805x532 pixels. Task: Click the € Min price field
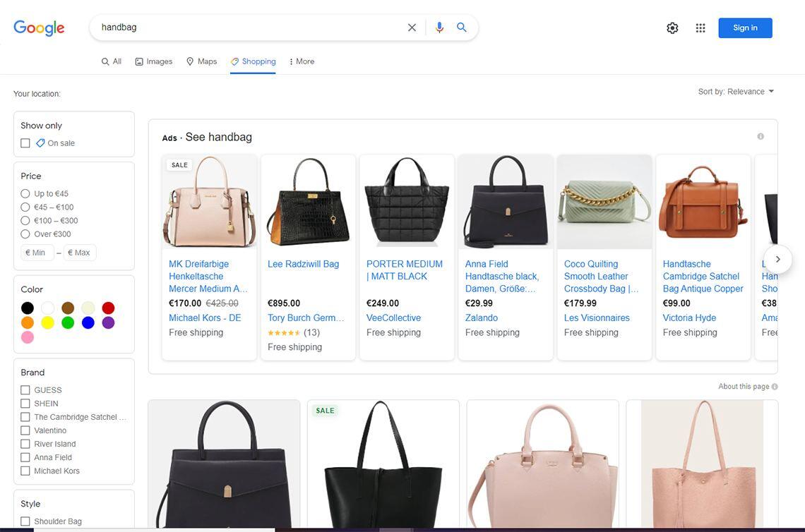[x=37, y=253]
